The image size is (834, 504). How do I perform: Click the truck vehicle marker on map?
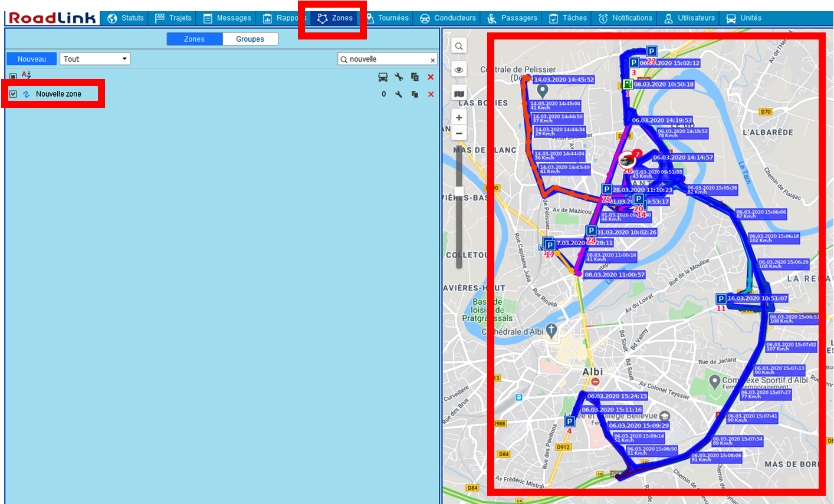(x=626, y=160)
